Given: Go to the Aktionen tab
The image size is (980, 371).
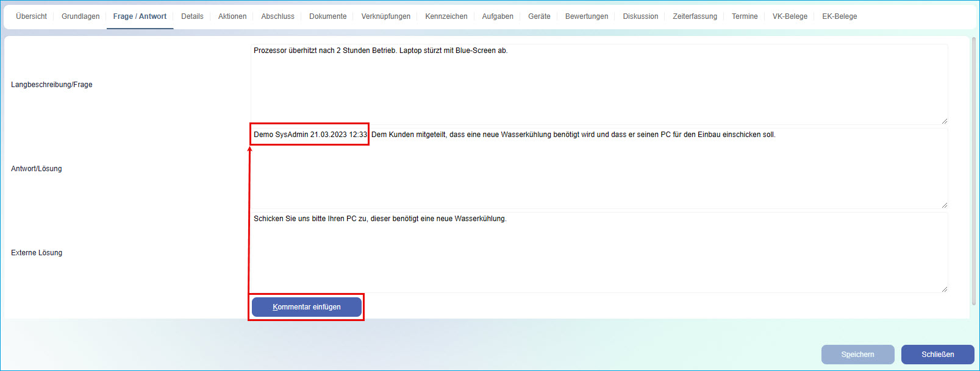Looking at the screenshot, I should coord(232,16).
